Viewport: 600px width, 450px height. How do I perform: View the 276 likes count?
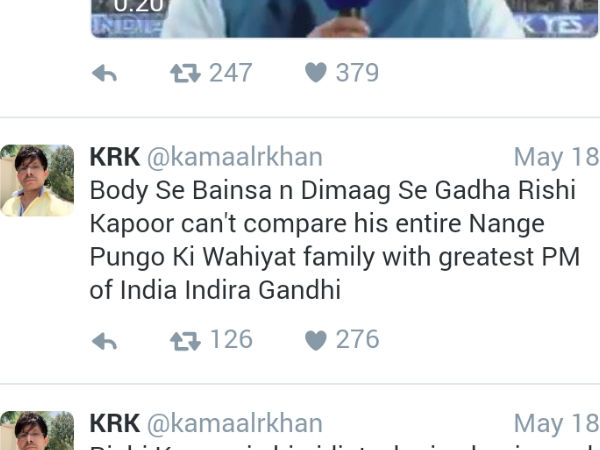(357, 339)
